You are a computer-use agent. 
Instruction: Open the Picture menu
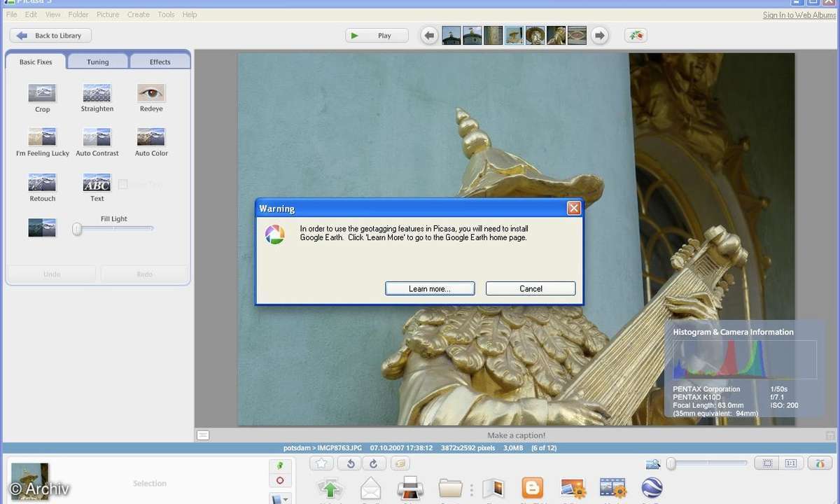point(108,14)
